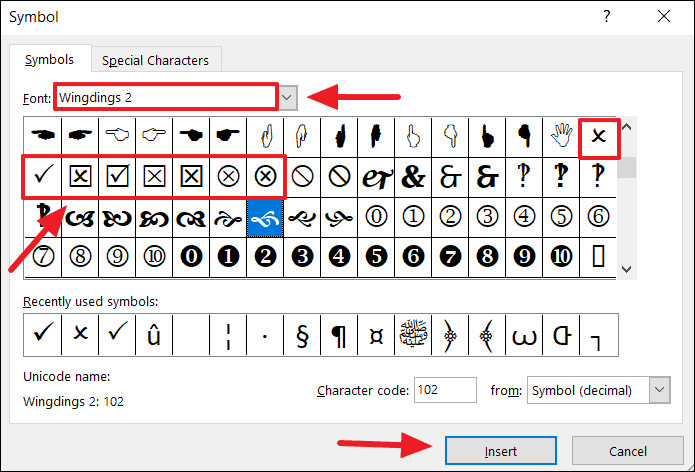Switch to the Special Characters tab
Screen dimensions: 695x472
[155, 60]
